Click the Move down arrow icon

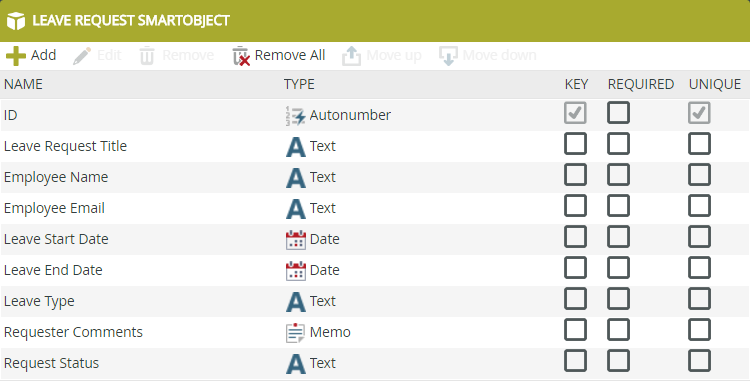tap(448, 56)
